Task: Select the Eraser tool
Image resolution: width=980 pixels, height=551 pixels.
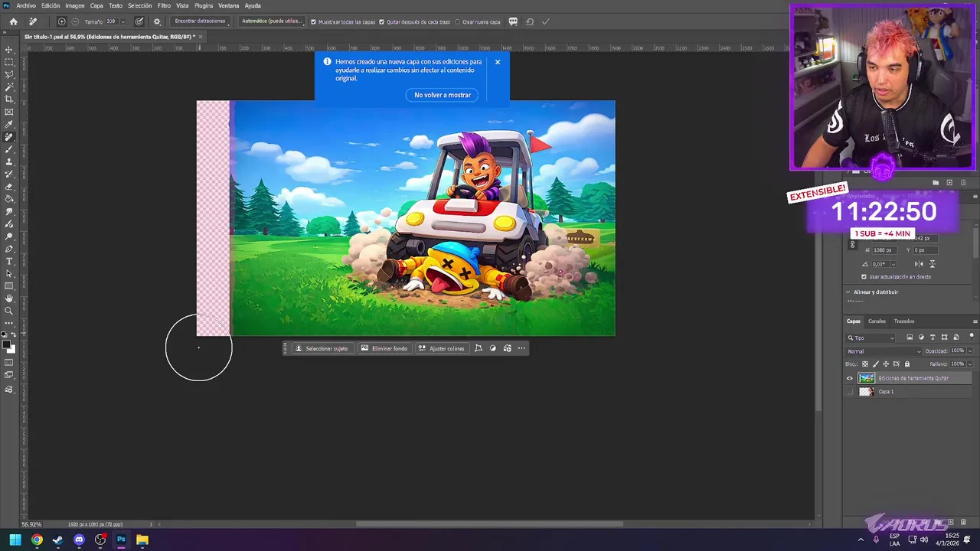Action: (9, 187)
